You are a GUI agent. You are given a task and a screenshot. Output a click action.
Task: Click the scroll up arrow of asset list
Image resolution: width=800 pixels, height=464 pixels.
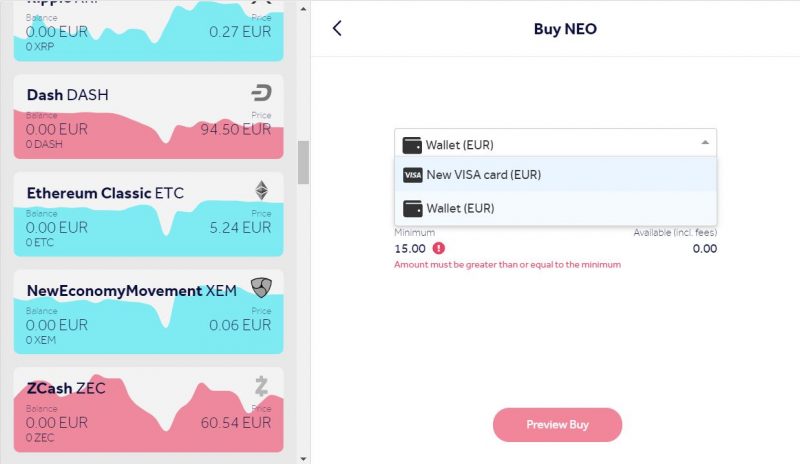(x=304, y=9)
